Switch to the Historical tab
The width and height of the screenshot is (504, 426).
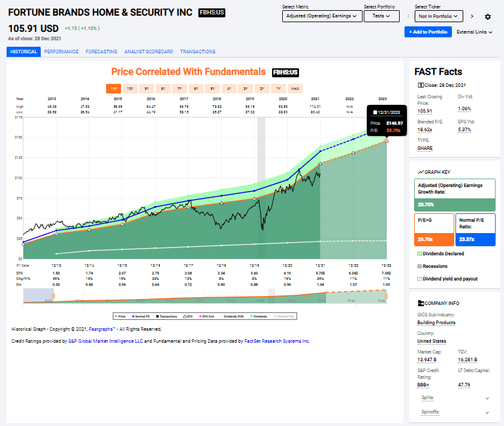click(x=23, y=52)
